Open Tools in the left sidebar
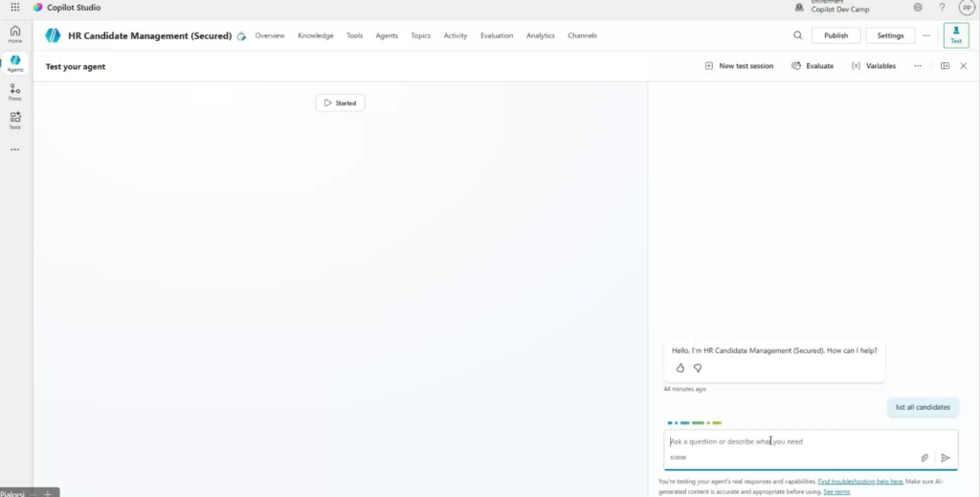This screenshot has height=497, width=980. [15, 120]
